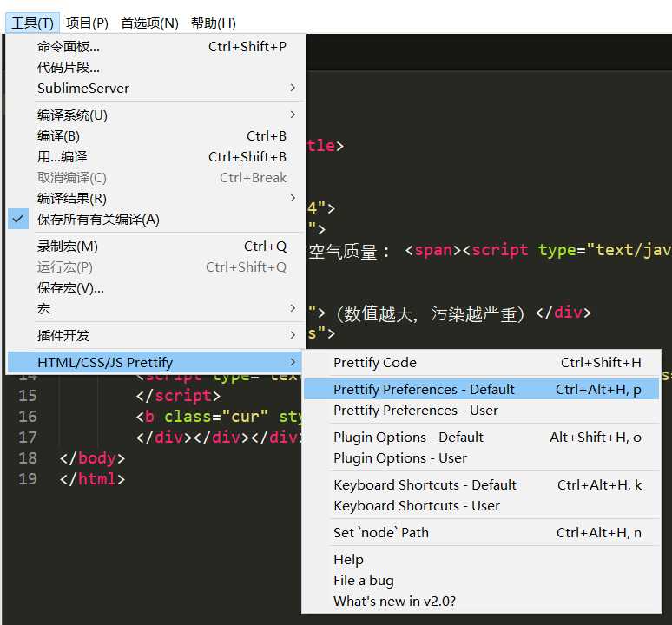Image resolution: width=672 pixels, height=625 pixels.
Task: Select Set `node` Path
Action: (481, 532)
